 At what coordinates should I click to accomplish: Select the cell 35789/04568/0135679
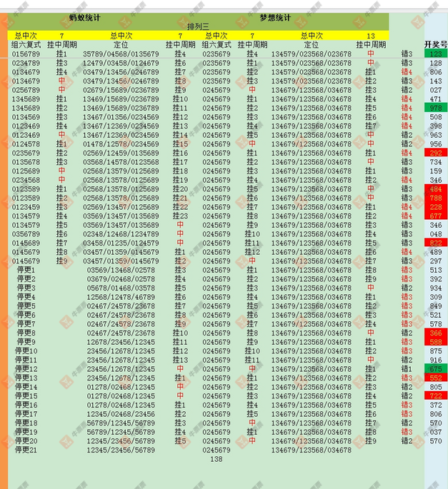[x=121, y=54]
